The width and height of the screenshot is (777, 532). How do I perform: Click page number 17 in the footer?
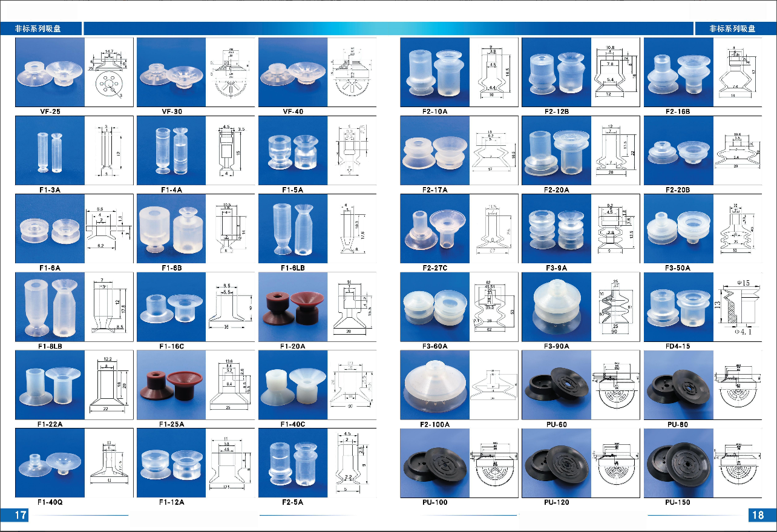[x=19, y=515]
